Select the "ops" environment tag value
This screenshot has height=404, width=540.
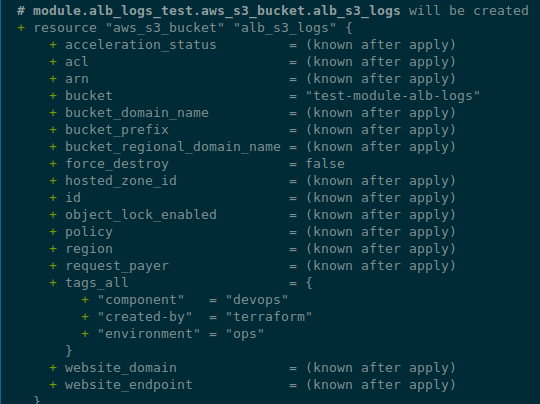click(245, 334)
